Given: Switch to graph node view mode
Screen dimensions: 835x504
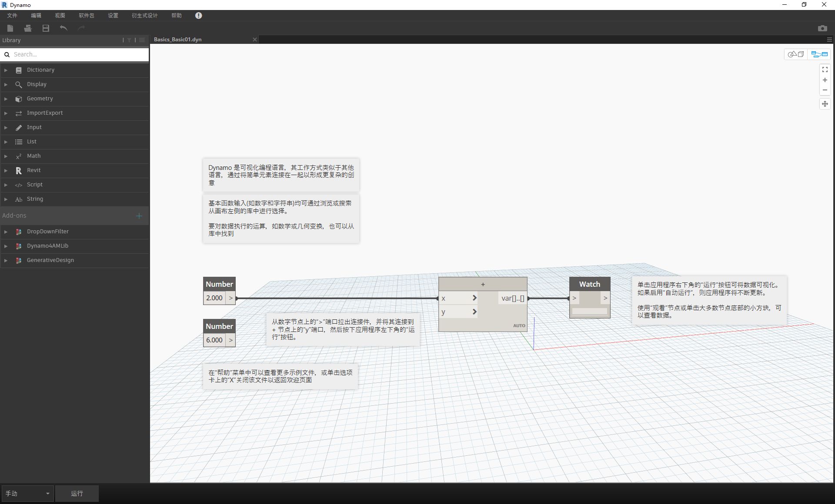Looking at the screenshot, I should 819,54.
